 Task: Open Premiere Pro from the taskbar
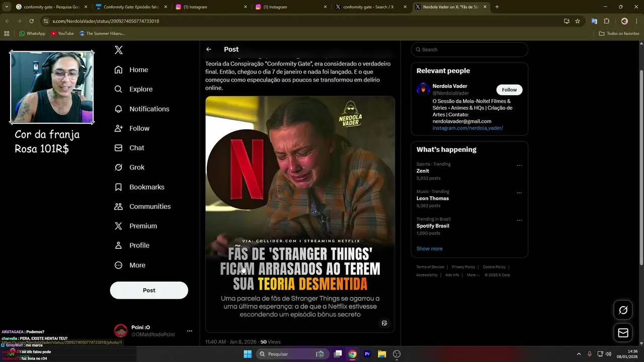[367, 354]
